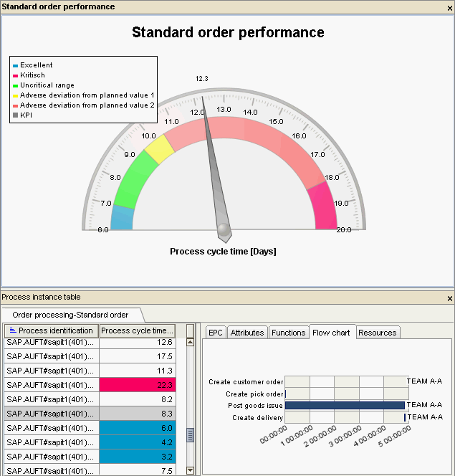Click the gauge needle pivot knob
Viewport: 455px width, 476px height.
tap(224, 229)
